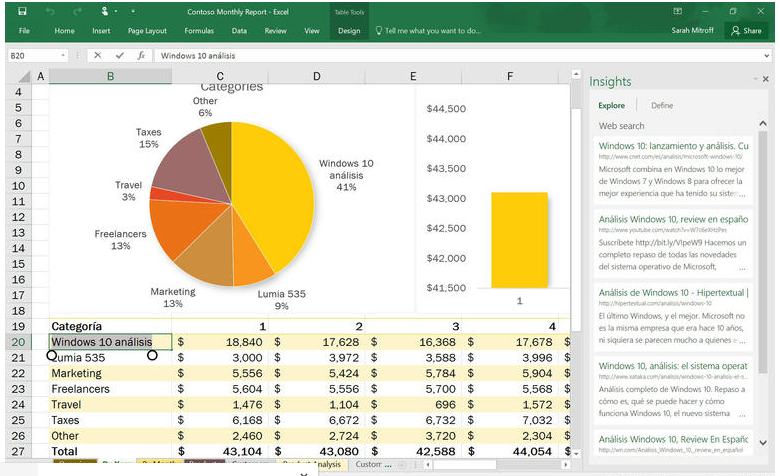
Task: Open 'Análisis de Windows 10 - Hipertextual' result
Action: click(x=673, y=292)
